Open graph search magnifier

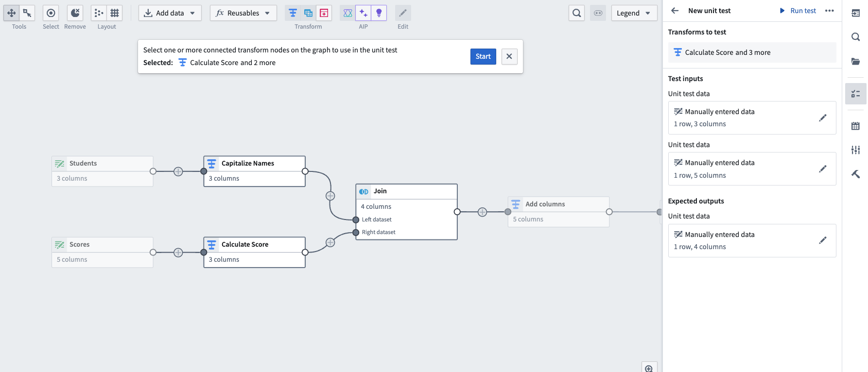tap(576, 13)
